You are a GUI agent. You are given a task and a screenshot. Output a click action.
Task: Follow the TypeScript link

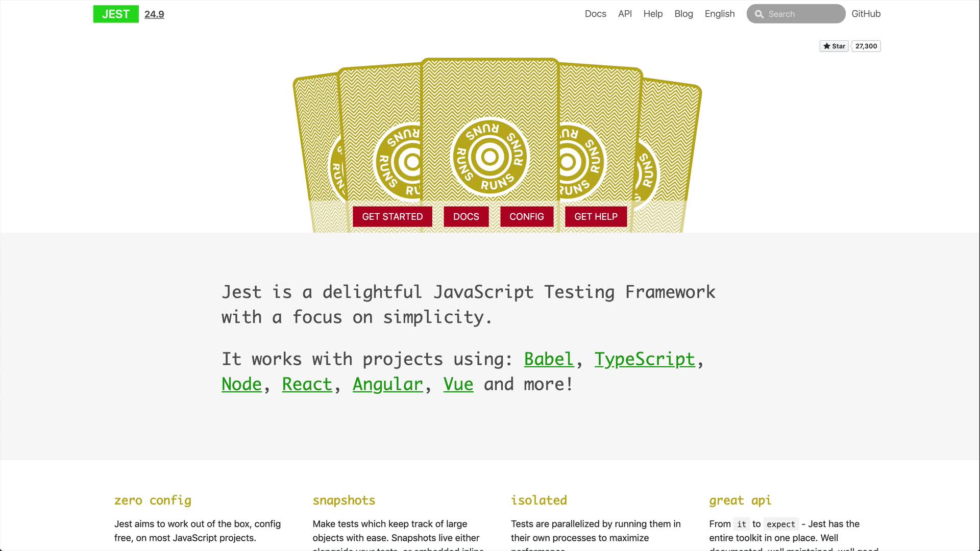pyautogui.click(x=644, y=359)
